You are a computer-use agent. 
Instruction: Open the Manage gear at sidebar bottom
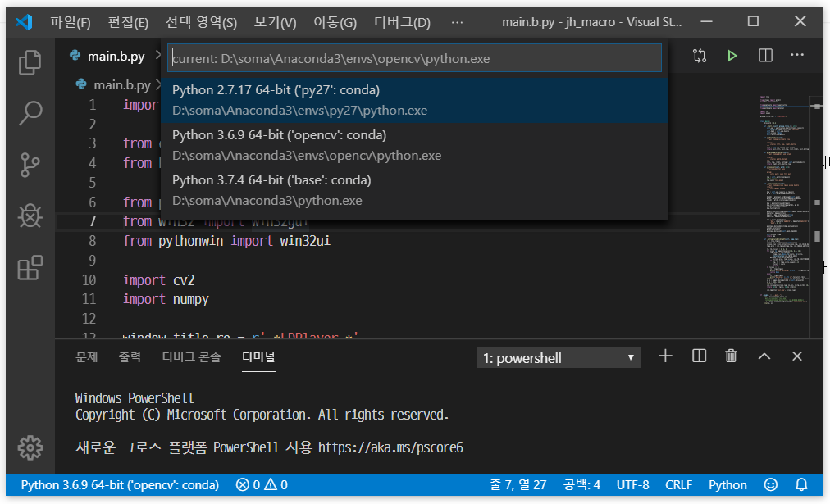click(x=30, y=448)
